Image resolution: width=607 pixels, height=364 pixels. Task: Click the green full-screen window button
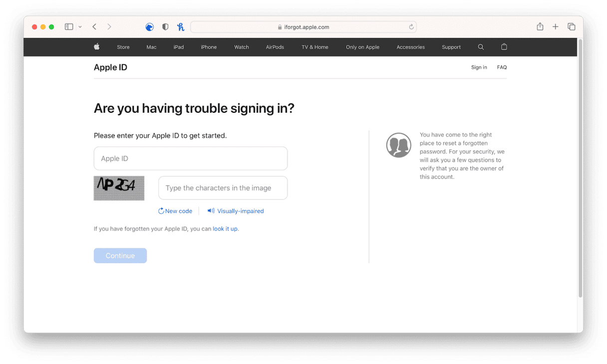click(x=51, y=27)
